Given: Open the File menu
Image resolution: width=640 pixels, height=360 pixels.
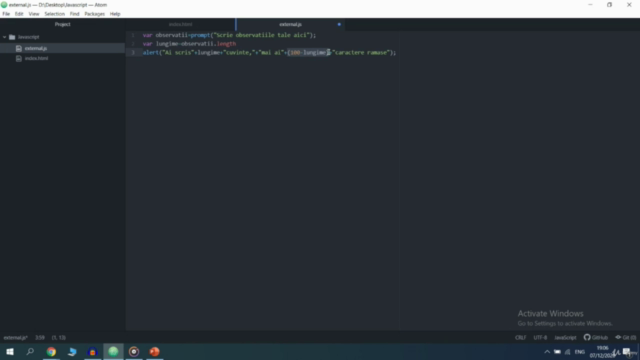Looking at the screenshot, I should 6,14.
